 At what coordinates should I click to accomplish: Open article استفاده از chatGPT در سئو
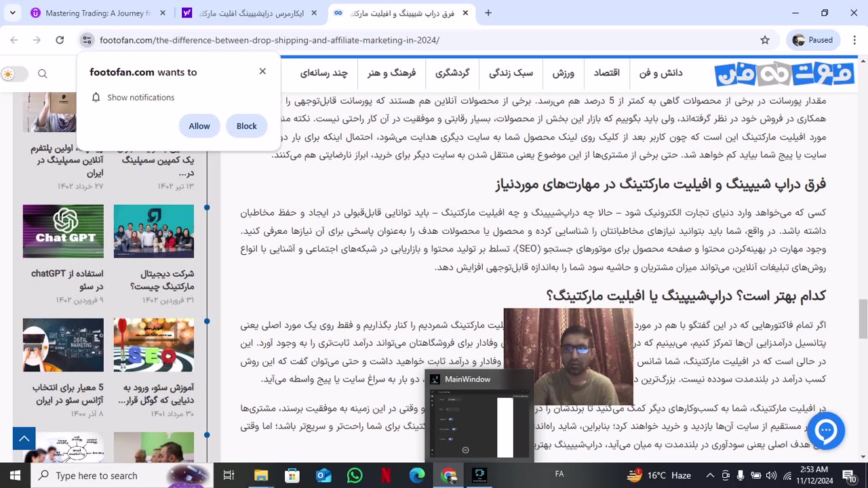tap(67, 280)
